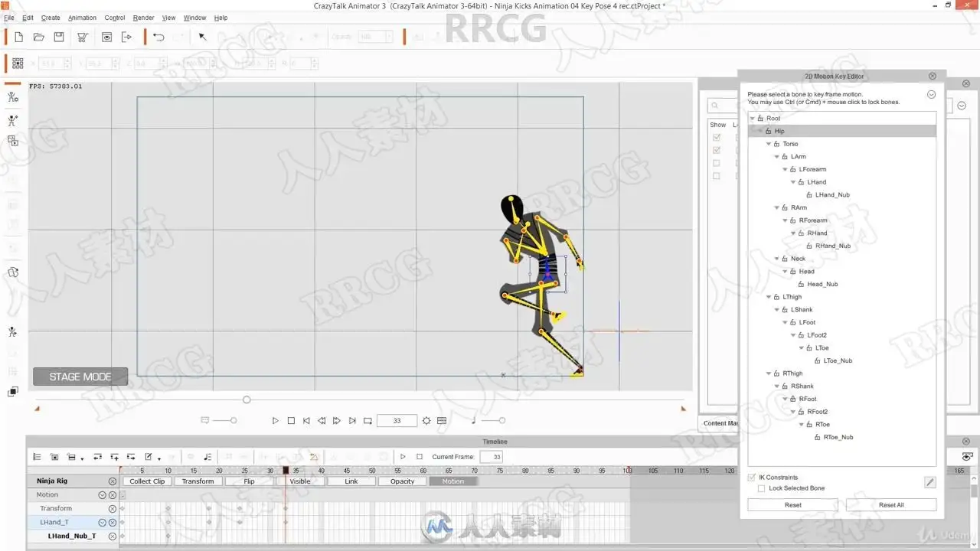Click the insert frame icon in Timeline toolbar
The height and width of the screenshot is (551, 980).
point(131,457)
